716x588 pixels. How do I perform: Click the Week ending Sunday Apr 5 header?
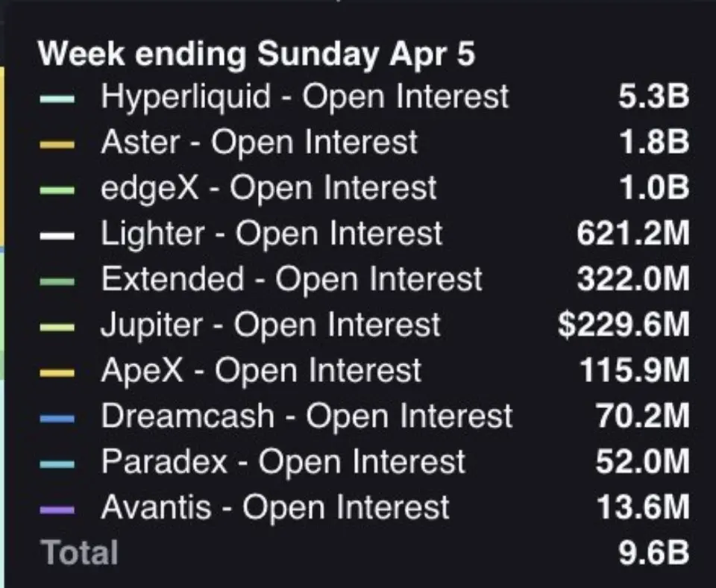click(x=257, y=54)
